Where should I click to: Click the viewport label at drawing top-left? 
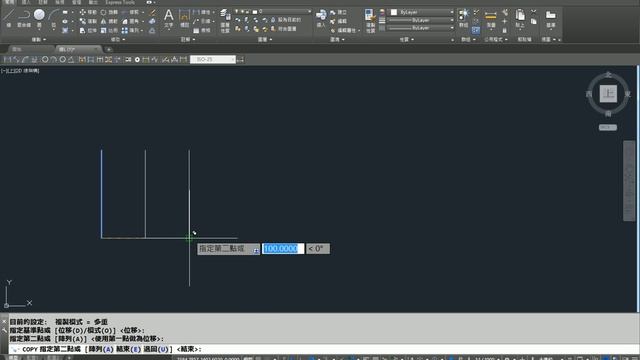pyautogui.click(x=20, y=71)
